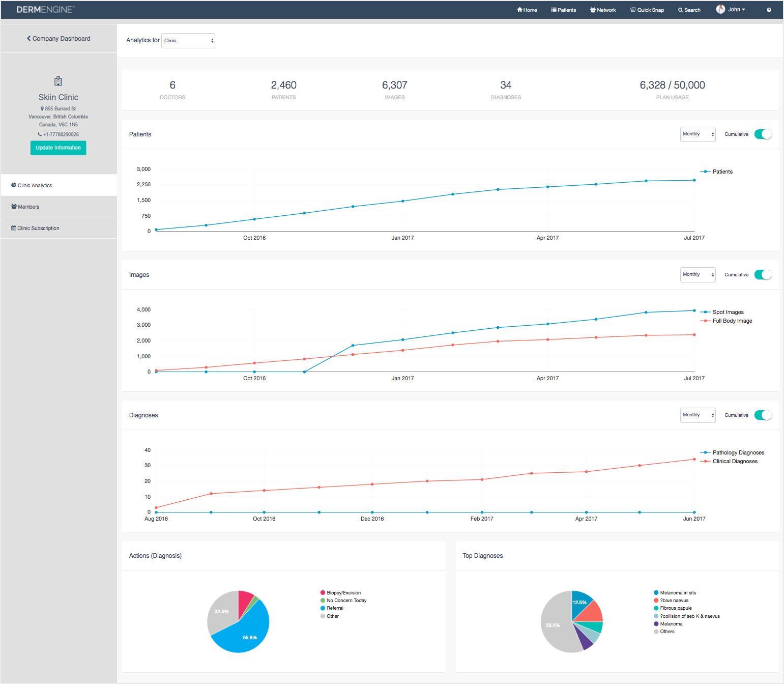
Task: Go to Network in the navigation bar
Action: click(603, 10)
